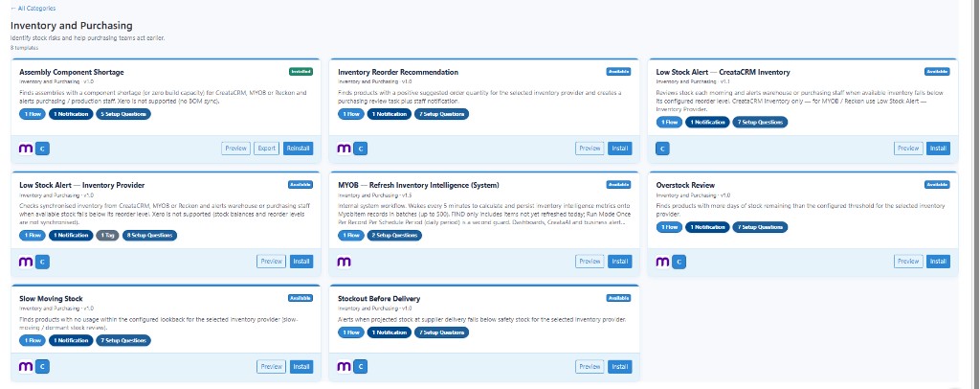Click MYOB icon on Slow Moving Stock card
This screenshot has width=980, height=389.
coord(26,367)
